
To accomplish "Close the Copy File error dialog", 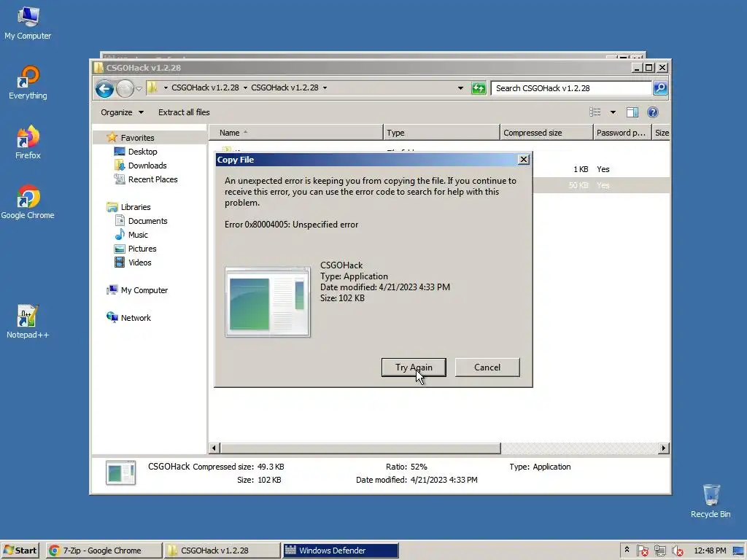I will coord(523,160).
